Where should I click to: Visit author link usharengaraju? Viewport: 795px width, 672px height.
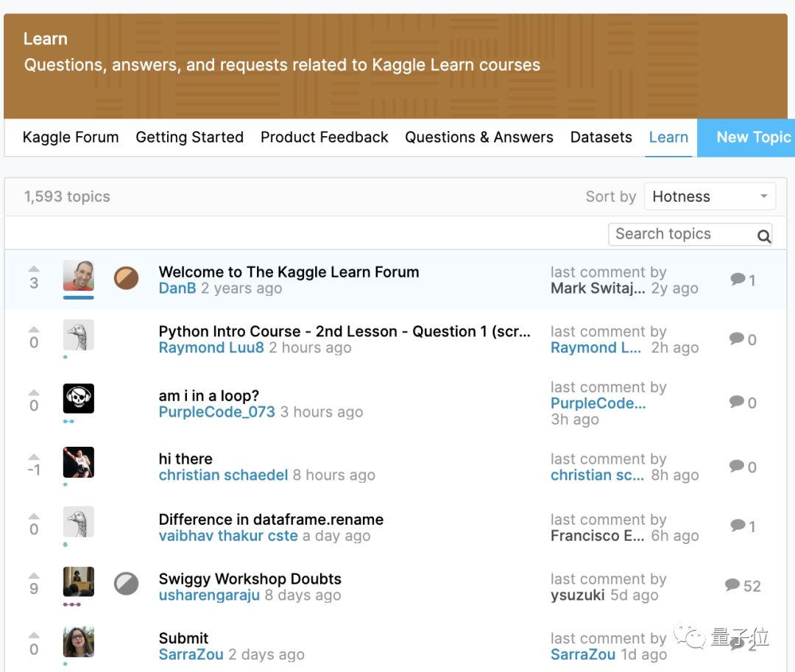209,595
